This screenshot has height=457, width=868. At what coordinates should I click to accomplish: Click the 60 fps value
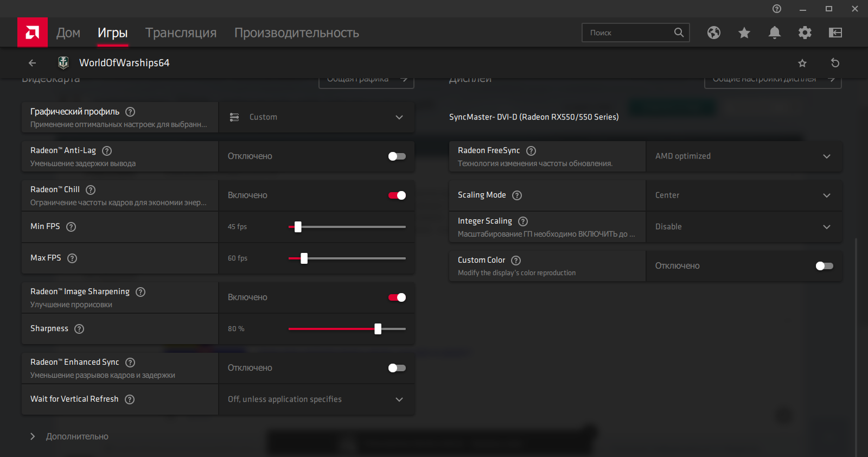tap(238, 258)
